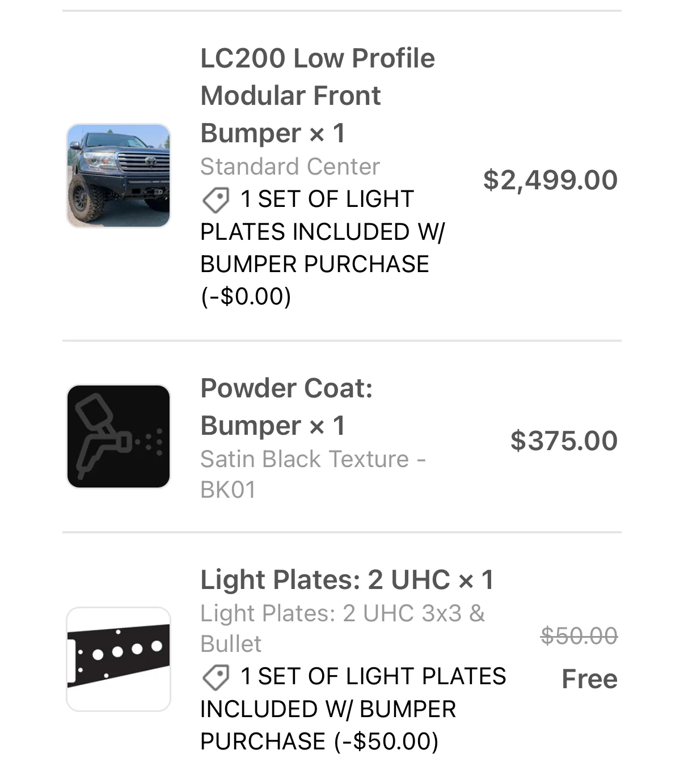Tap the discount tag icon under Standard Center
Screen dimensions: 684x784
[x=216, y=200]
